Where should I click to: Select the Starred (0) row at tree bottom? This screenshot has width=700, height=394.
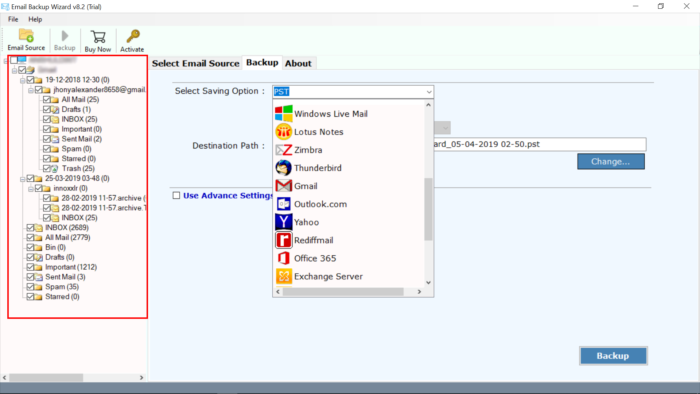coord(53,297)
